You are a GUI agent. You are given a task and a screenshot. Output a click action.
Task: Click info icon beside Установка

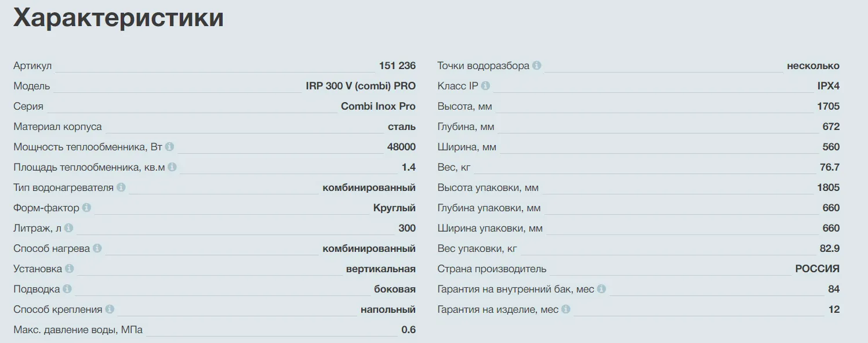point(69,269)
